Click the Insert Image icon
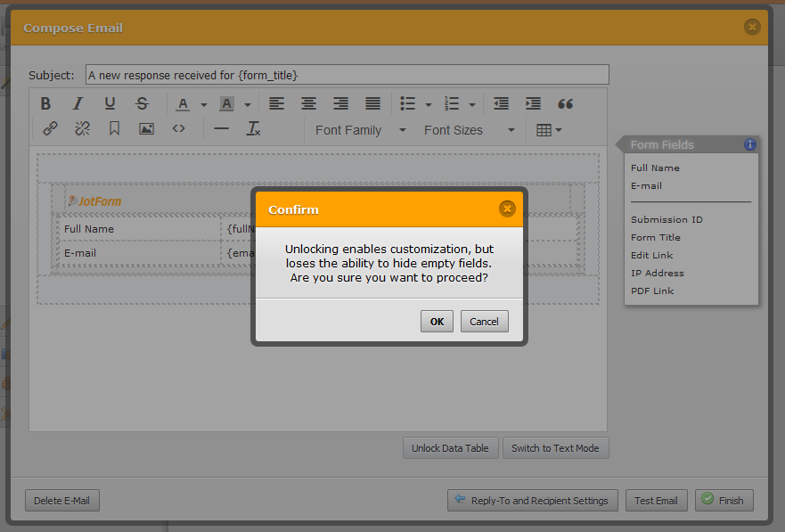 coord(146,129)
